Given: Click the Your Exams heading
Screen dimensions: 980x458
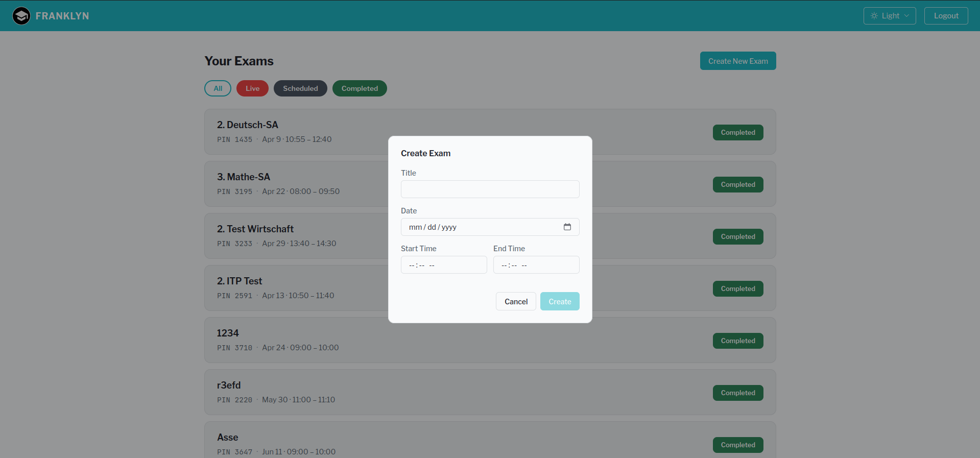Looking at the screenshot, I should 239,61.
